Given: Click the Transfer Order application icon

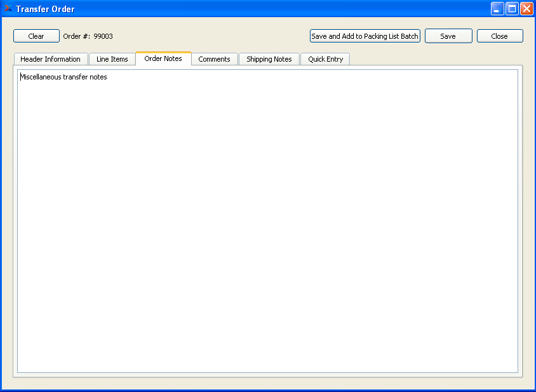Looking at the screenshot, I should tap(8, 8).
